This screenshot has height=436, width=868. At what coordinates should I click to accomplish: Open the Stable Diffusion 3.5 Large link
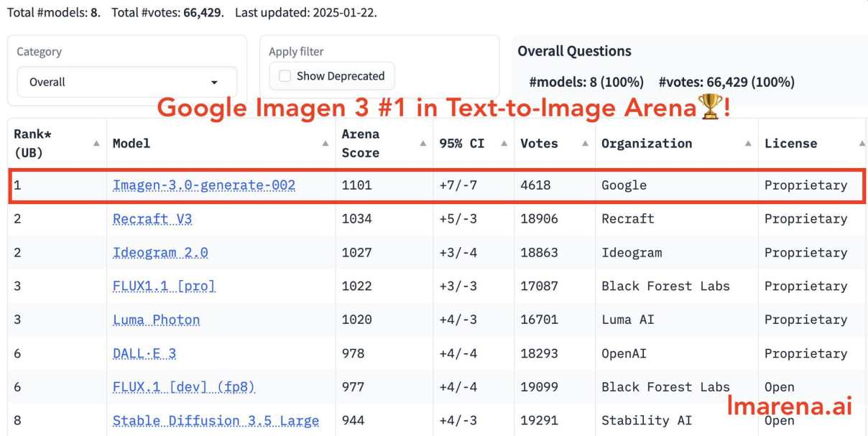[216, 421]
